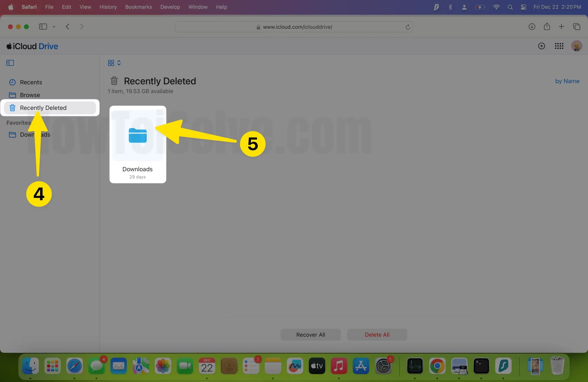Select Recents in the sidebar
The image size is (588, 382).
tap(31, 82)
